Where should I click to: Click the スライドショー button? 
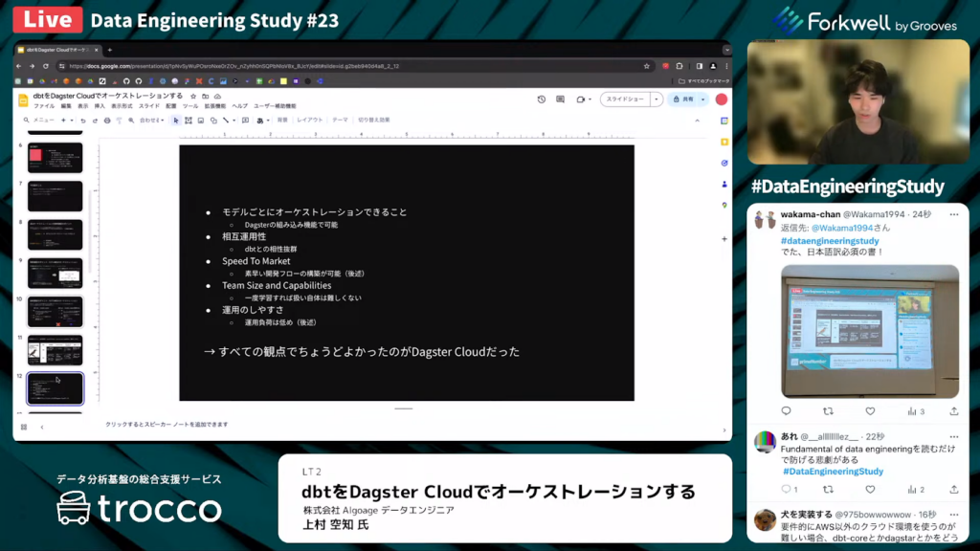(x=626, y=99)
